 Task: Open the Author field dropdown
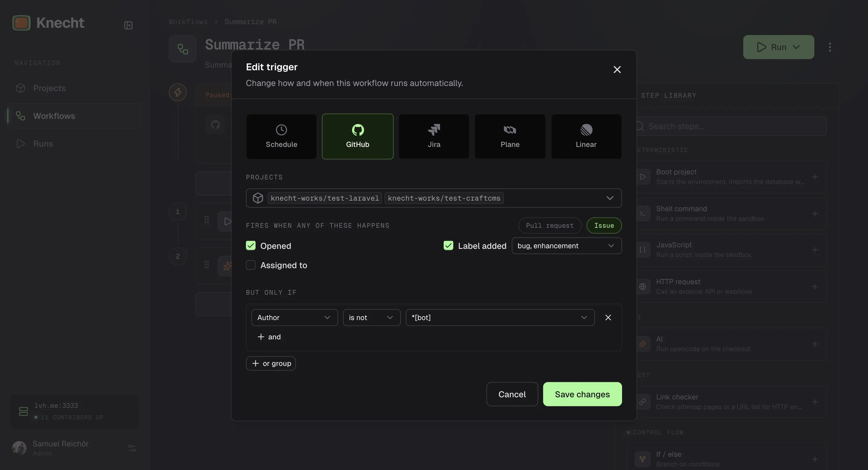(x=294, y=318)
